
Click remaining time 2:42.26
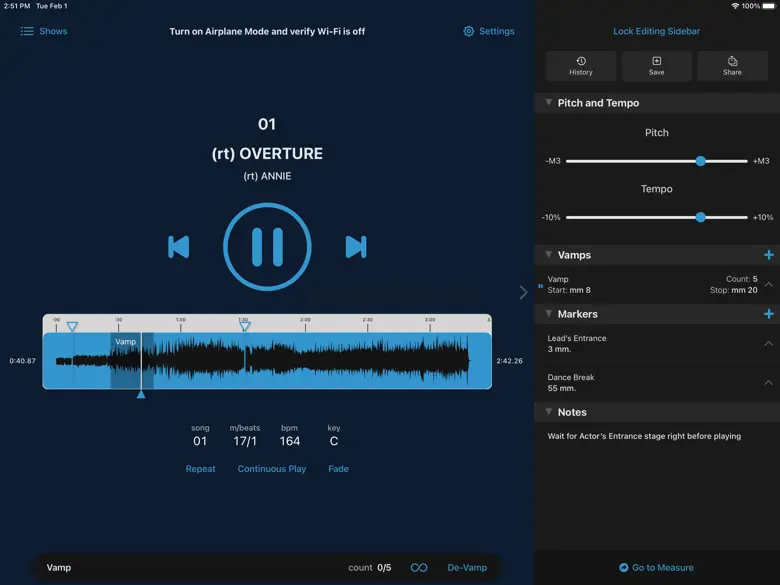click(x=509, y=361)
